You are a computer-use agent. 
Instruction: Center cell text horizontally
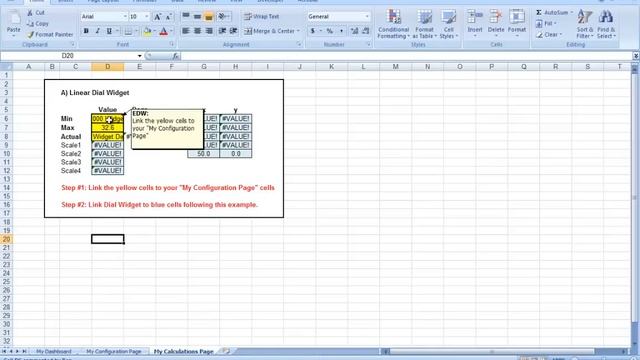[197, 31]
